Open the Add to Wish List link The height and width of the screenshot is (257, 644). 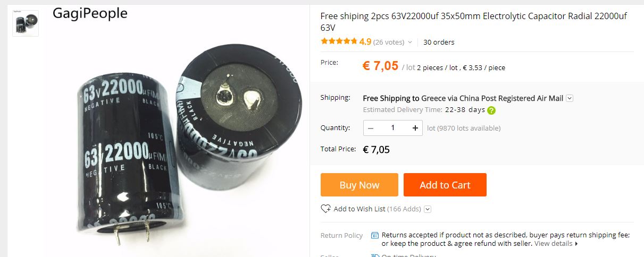pyautogui.click(x=359, y=209)
